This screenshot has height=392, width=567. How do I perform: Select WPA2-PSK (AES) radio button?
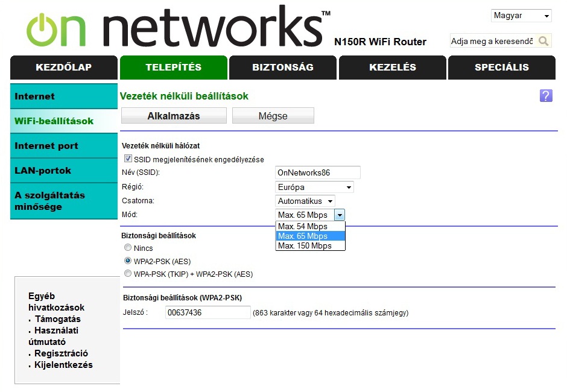point(128,261)
